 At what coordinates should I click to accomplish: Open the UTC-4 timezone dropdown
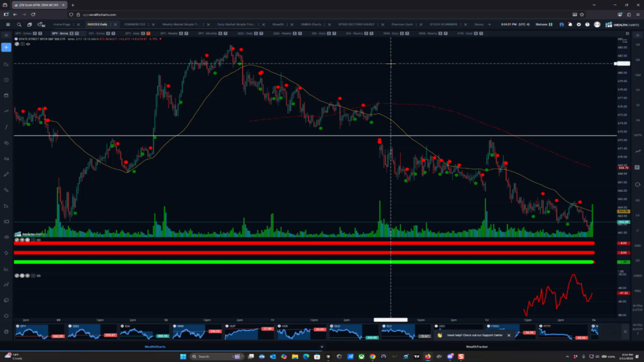[524, 24]
